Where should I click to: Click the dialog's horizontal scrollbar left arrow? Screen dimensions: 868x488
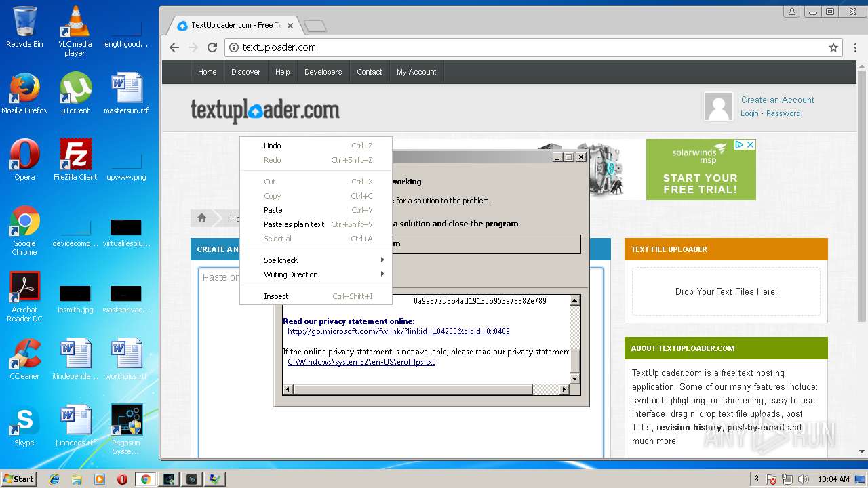click(x=288, y=389)
